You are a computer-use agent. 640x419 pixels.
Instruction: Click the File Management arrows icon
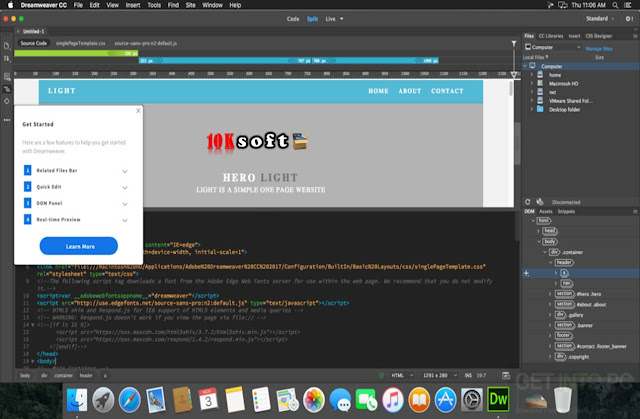pos(7,59)
